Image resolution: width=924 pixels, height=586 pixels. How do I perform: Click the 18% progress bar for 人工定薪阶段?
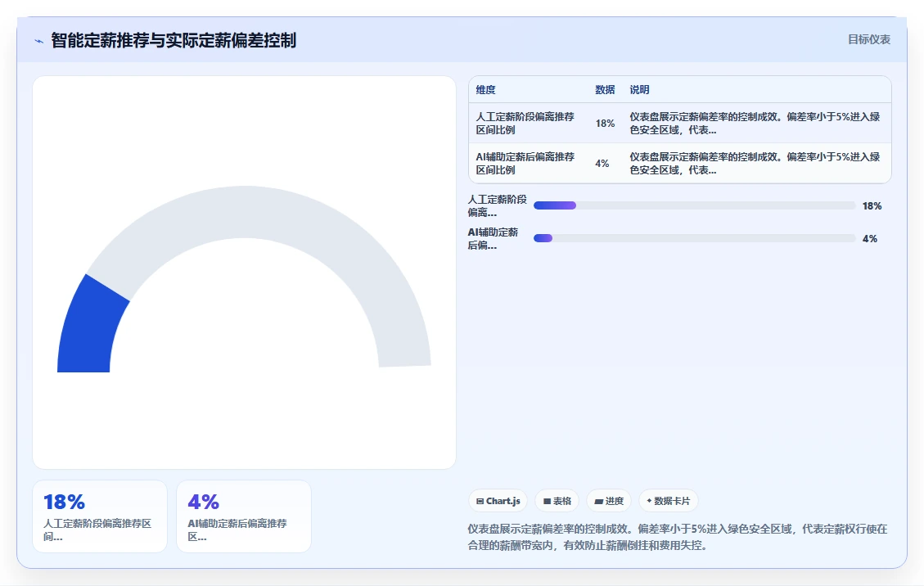(694, 205)
